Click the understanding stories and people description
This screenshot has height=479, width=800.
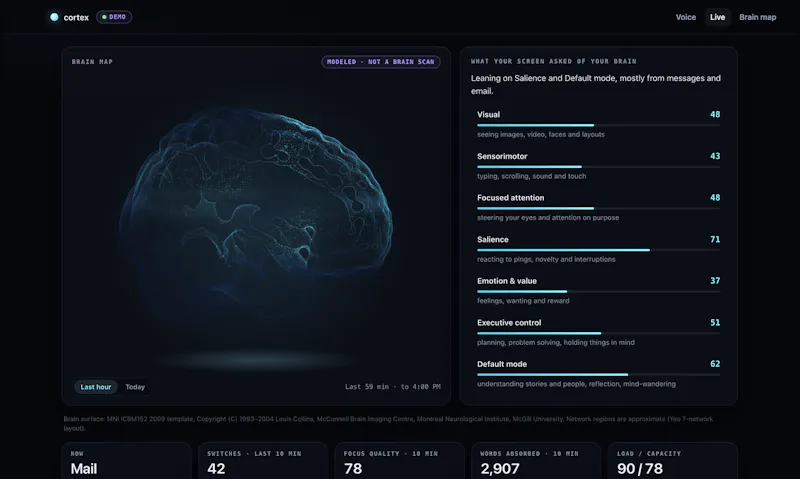(x=576, y=384)
